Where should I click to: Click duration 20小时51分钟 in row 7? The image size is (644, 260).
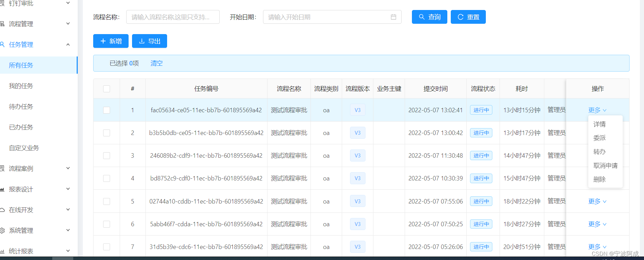point(522,247)
